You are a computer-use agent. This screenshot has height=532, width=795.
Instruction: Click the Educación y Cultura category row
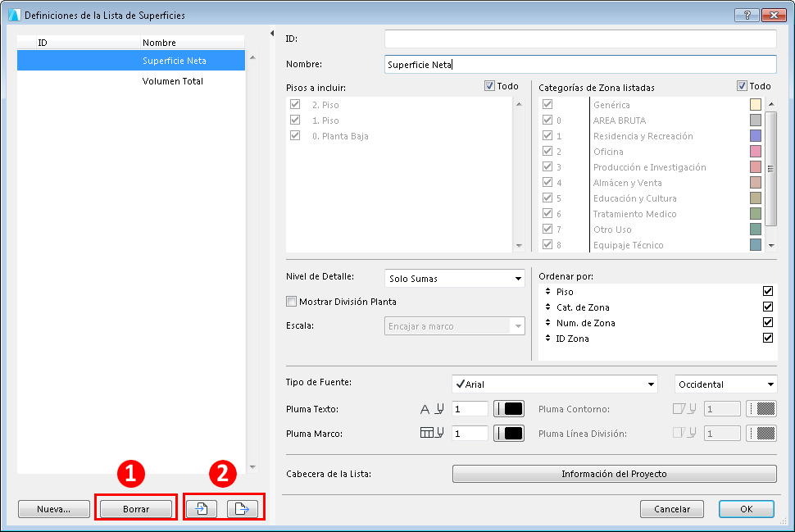(652, 198)
